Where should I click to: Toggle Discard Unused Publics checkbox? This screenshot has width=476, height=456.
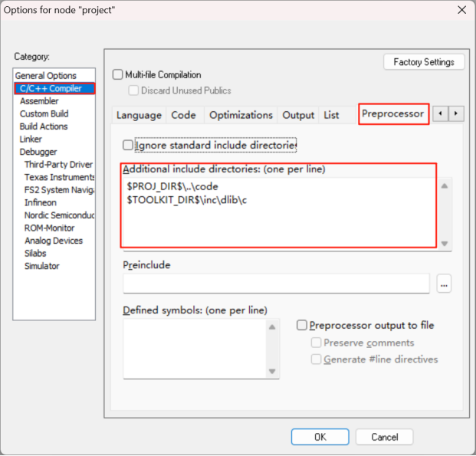(x=133, y=90)
